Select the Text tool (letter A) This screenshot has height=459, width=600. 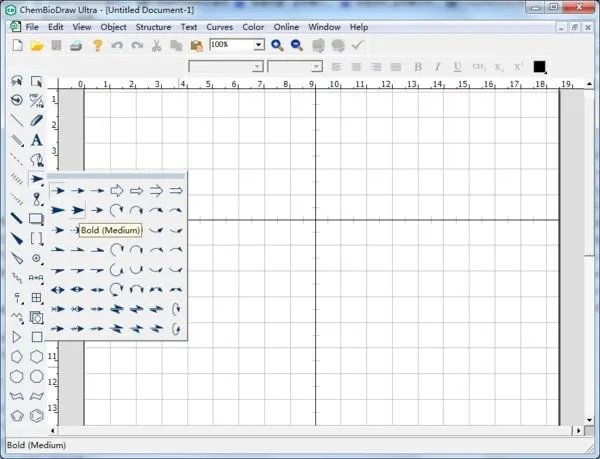[x=37, y=140]
